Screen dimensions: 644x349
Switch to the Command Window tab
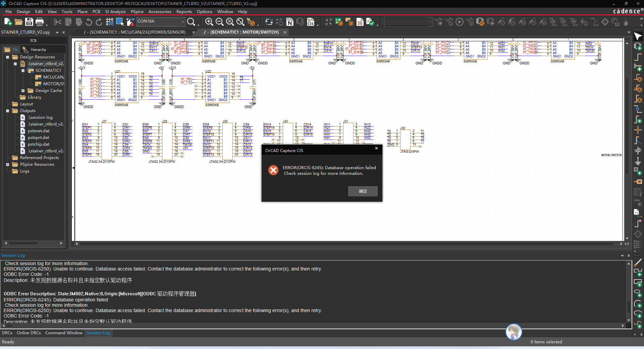[64, 333]
